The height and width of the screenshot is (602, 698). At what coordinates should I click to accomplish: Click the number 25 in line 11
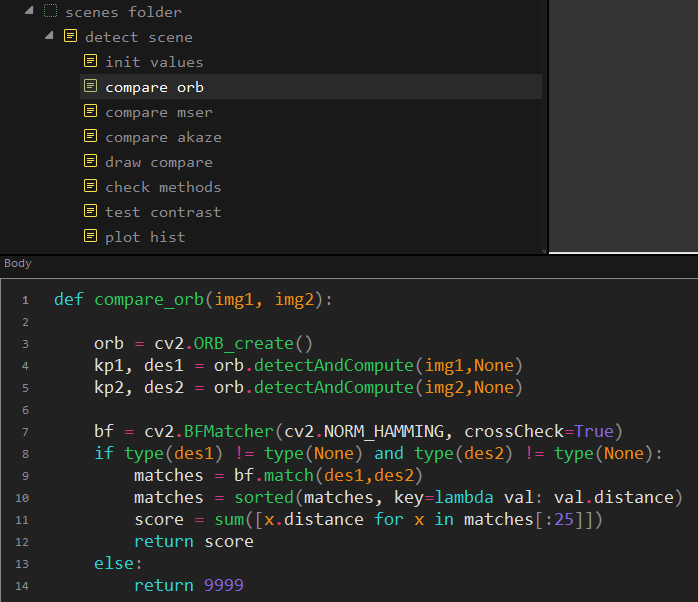point(564,519)
